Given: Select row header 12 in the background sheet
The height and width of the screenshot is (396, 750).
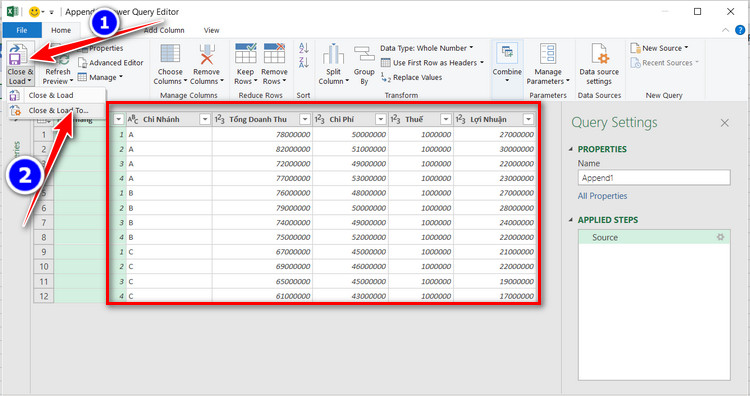Looking at the screenshot, I should 44,296.
